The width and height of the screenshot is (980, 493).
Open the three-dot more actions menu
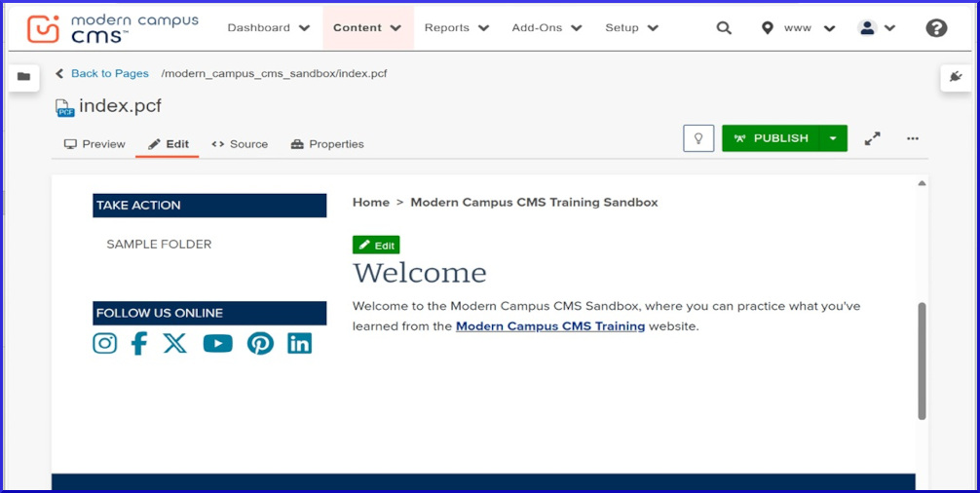(913, 138)
